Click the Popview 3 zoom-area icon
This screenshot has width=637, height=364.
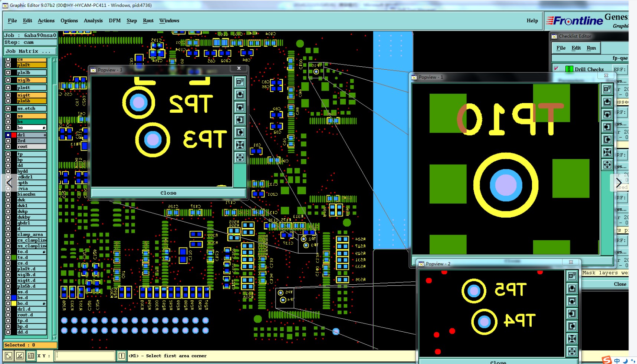click(x=240, y=82)
